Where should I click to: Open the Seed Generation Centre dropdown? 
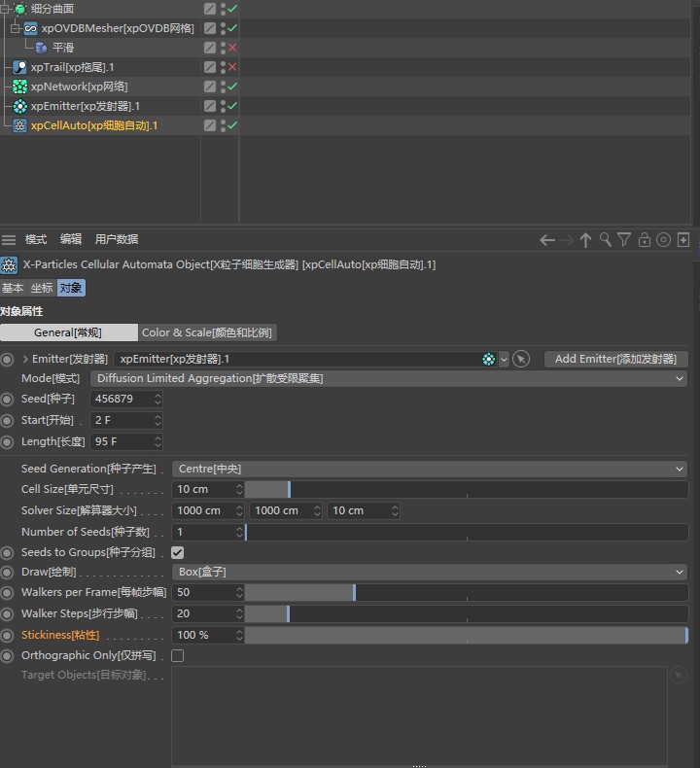(x=430, y=470)
